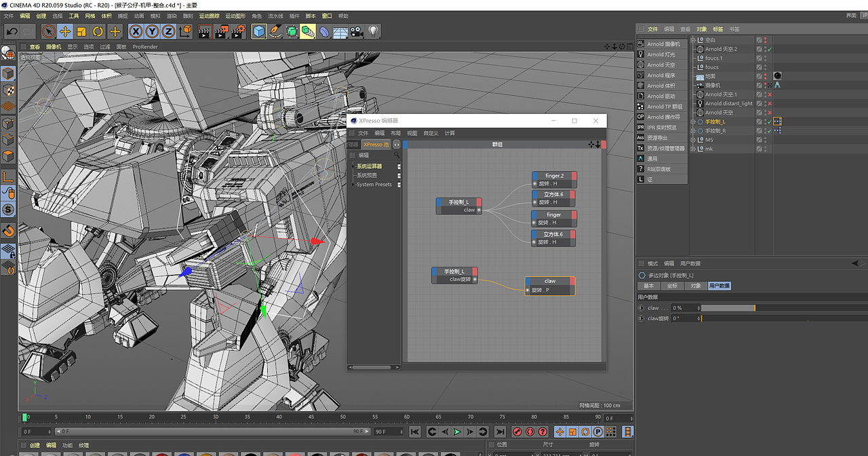Image resolution: width=868 pixels, height=456 pixels.
Task: Add a floor environment object icon
Action: click(340, 31)
